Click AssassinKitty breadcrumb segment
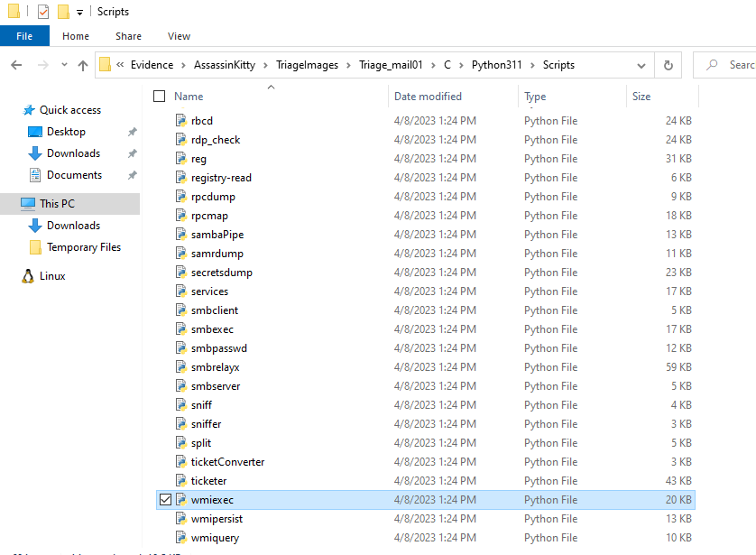The height and width of the screenshot is (555, 756). tap(225, 65)
